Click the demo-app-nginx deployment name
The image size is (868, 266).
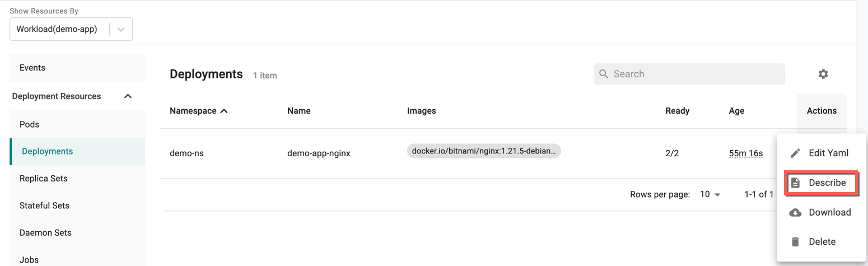tap(319, 153)
